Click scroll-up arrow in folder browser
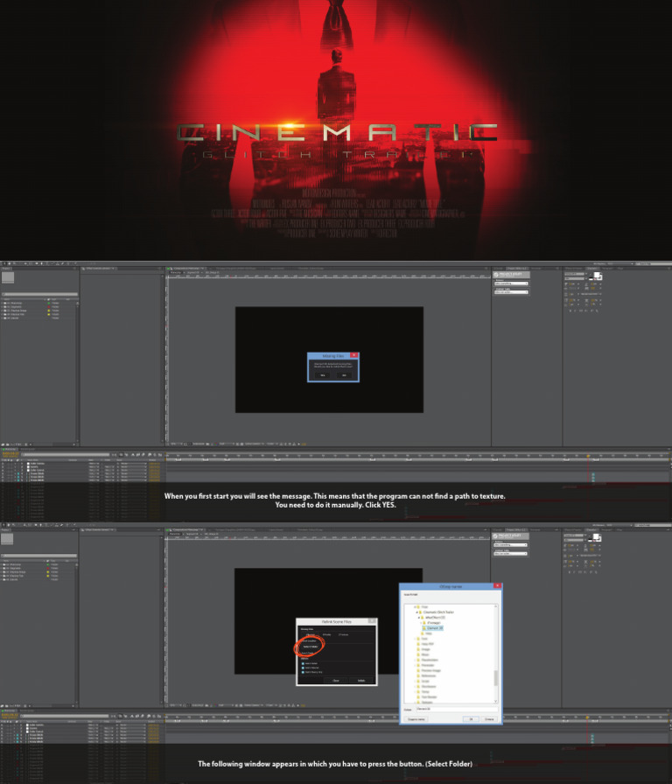This screenshot has width=672, height=784. click(x=496, y=606)
